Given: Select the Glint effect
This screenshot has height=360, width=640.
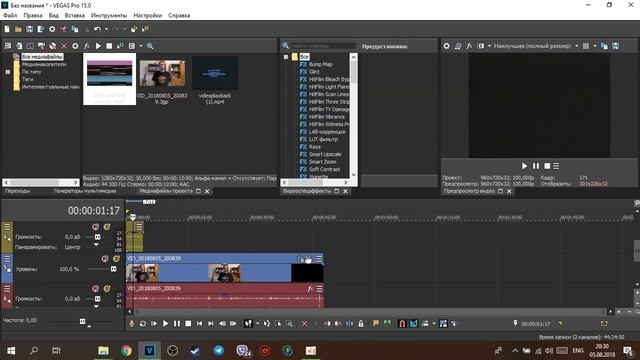Looking at the screenshot, I should 314,72.
